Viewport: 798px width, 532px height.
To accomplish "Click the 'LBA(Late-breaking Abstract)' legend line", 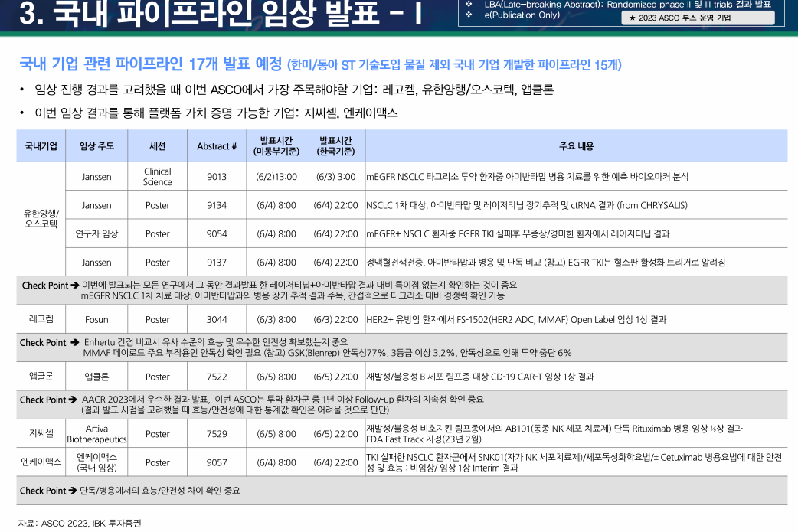I will [627, 5].
